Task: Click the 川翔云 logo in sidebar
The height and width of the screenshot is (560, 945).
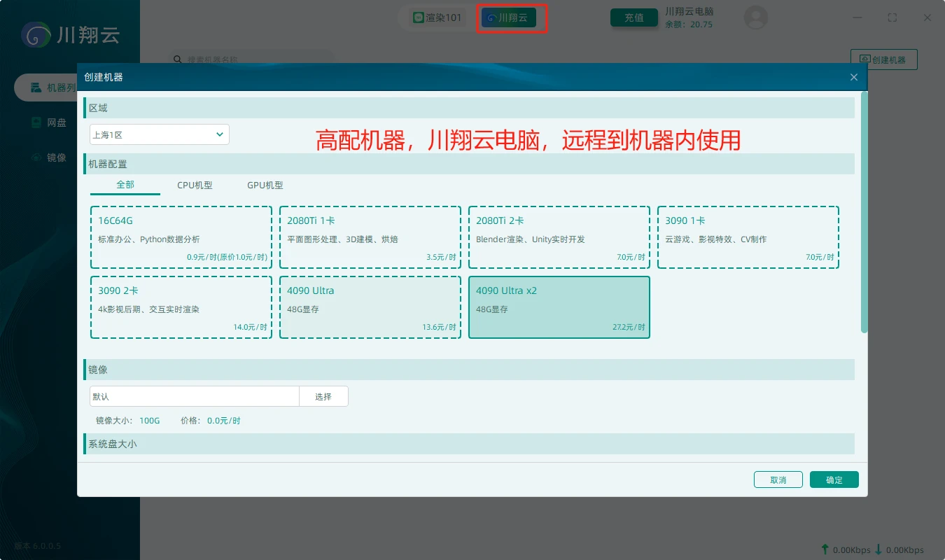Action: pyautogui.click(x=70, y=34)
